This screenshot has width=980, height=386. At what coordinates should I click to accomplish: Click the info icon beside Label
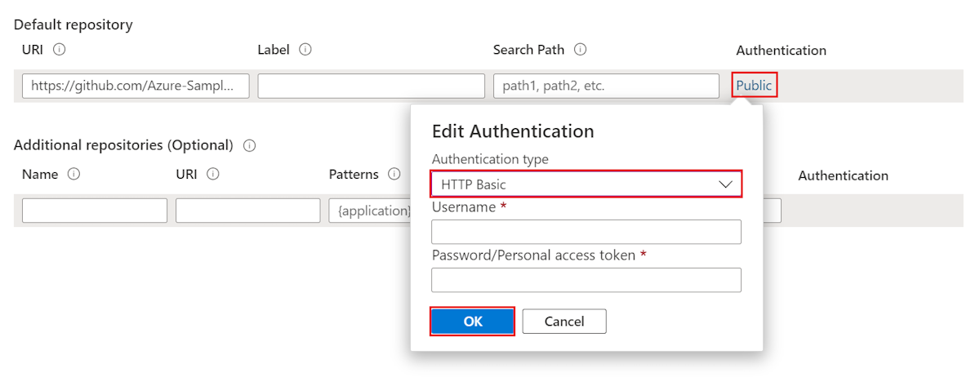305,50
